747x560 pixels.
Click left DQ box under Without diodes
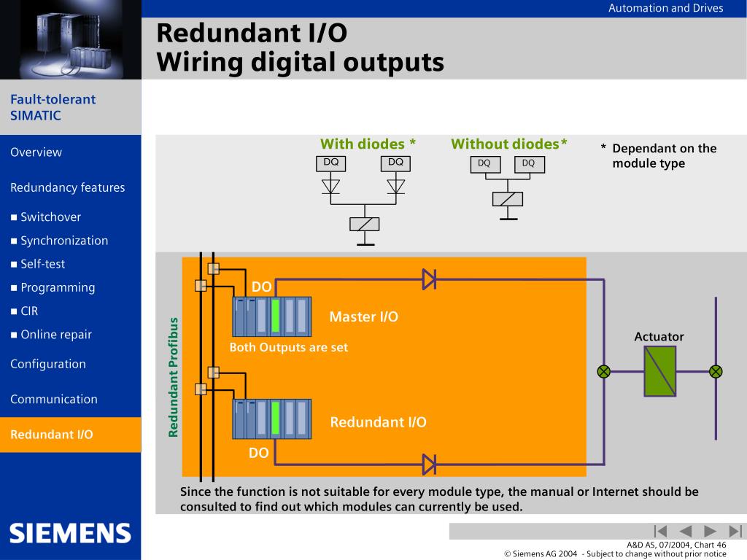point(485,164)
